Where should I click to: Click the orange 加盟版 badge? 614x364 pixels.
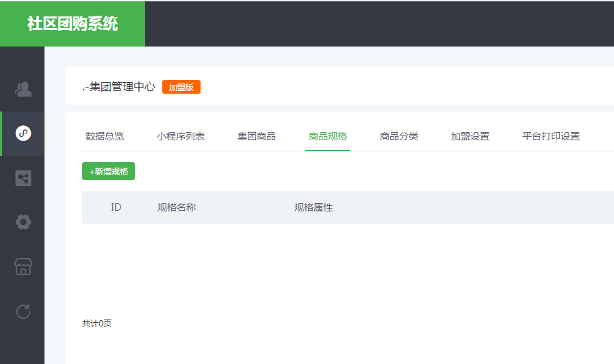(x=181, y=87)
